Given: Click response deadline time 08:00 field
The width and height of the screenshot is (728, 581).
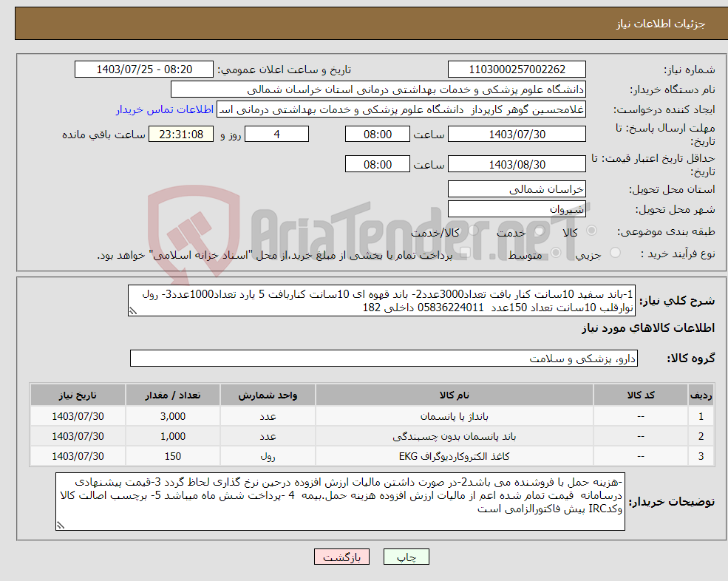Looking at the screenshot, I should point(378,135).
